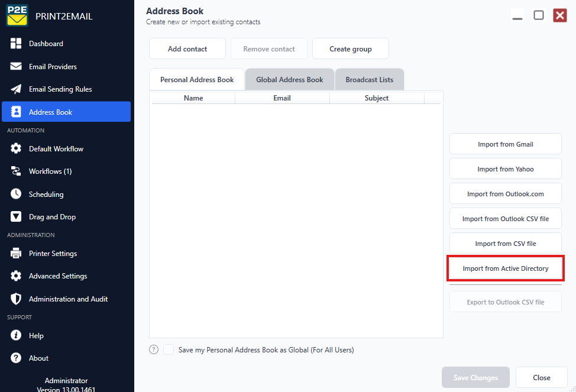Image resolution: width=576 pixels, height=392 pixels.
Task: Open Administration and Audit section
Action: [x=66, y=299]
